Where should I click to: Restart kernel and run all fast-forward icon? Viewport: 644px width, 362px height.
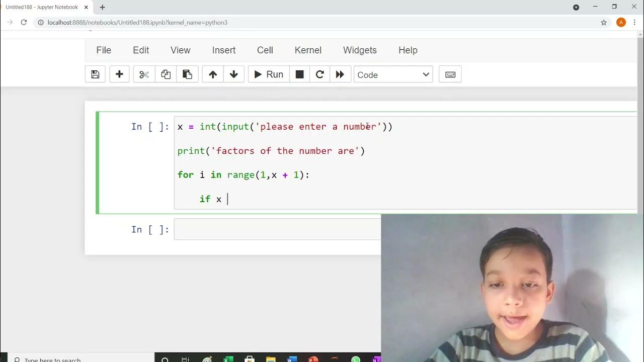340,74
